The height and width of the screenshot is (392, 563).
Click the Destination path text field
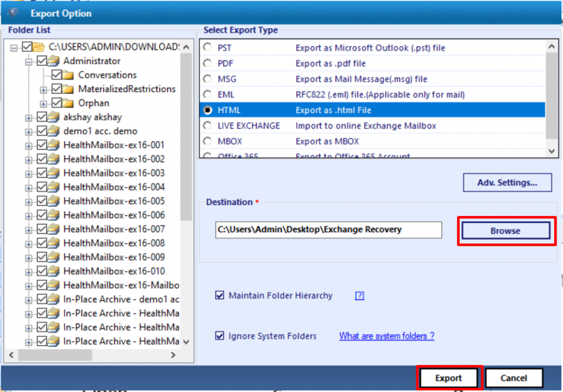click(x=328, y=230)
